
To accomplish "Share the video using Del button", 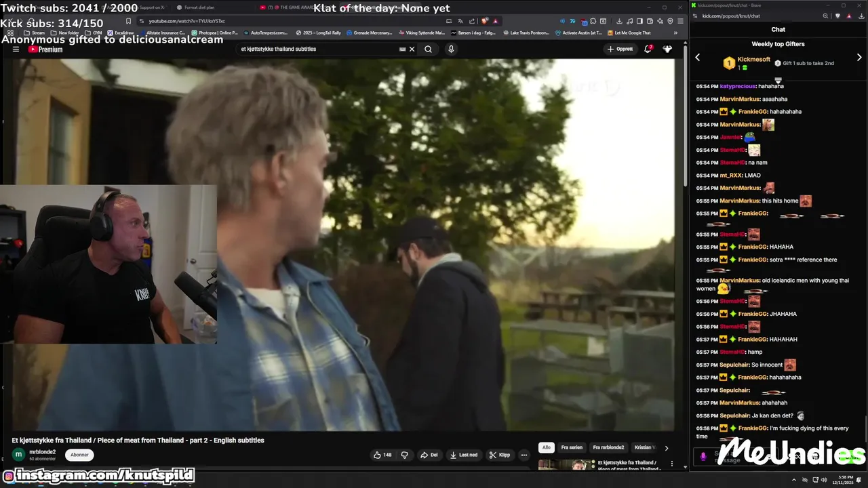I will coord(429,455).
